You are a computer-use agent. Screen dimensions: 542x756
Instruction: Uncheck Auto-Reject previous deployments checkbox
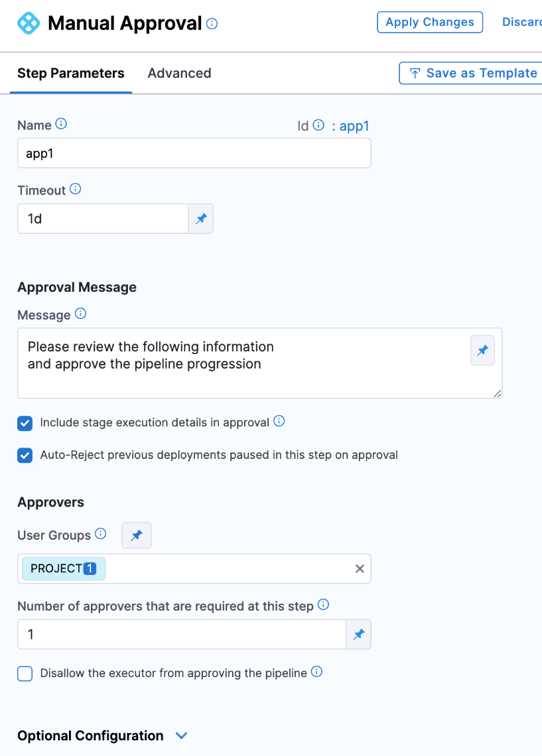(x=25, y=456)
